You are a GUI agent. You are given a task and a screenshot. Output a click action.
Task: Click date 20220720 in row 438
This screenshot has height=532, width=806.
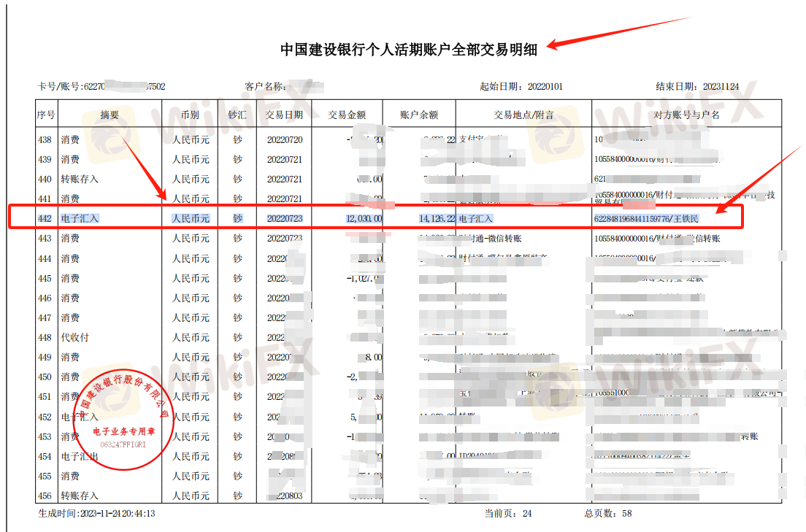tap(285, 140)
